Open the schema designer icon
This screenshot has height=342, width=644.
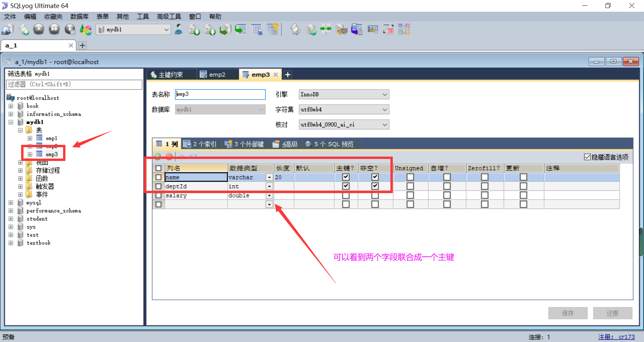click(x=404, y=30)
